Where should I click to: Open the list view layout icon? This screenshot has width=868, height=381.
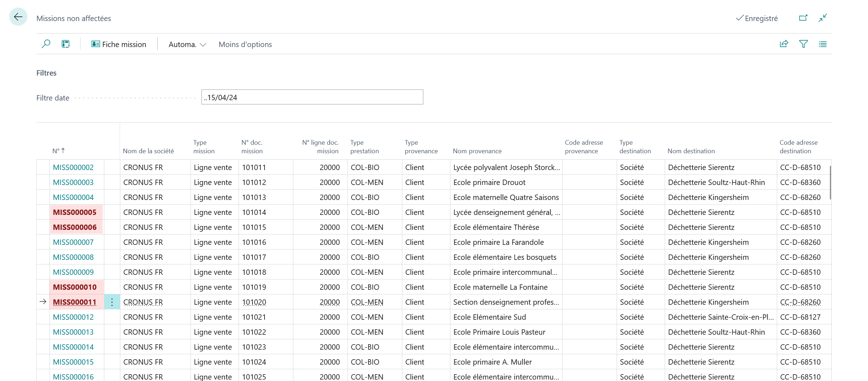(823, 44)
